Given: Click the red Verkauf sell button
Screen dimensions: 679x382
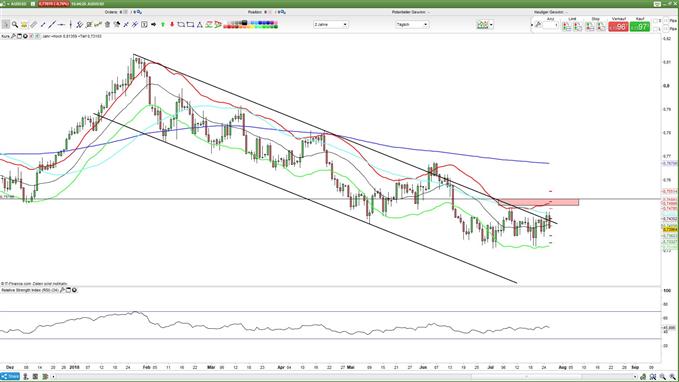Looking at the screenshot, I should pos(618,26).
